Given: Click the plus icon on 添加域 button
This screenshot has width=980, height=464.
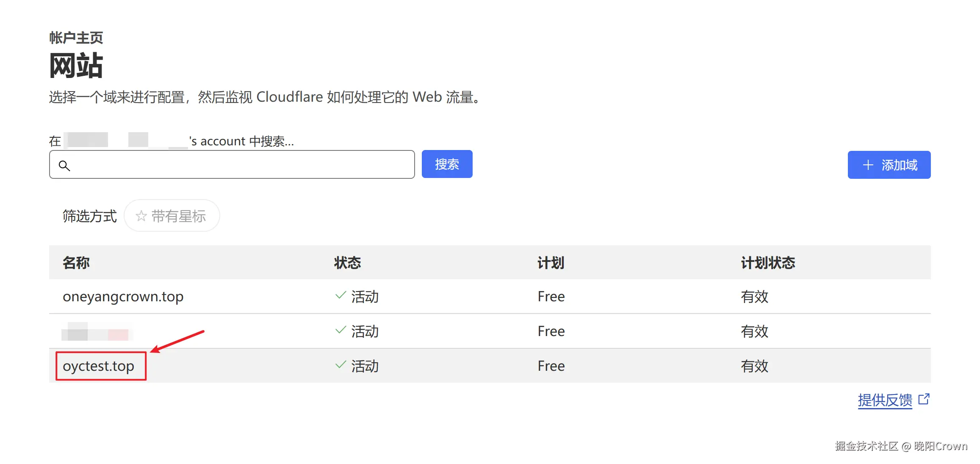Looking at the screenshot, I should (x=868, y=165).
